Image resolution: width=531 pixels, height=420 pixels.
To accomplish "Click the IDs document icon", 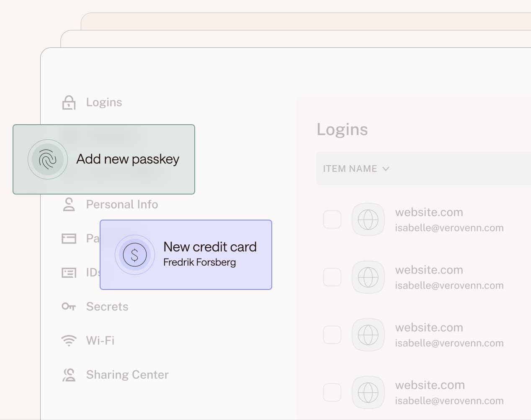I will (69, 272).
